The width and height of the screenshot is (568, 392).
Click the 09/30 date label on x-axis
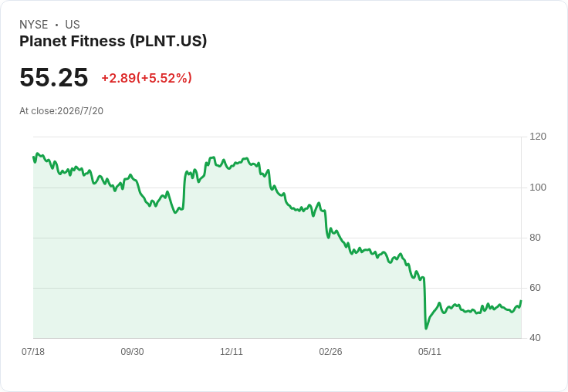tap(132, 352)
